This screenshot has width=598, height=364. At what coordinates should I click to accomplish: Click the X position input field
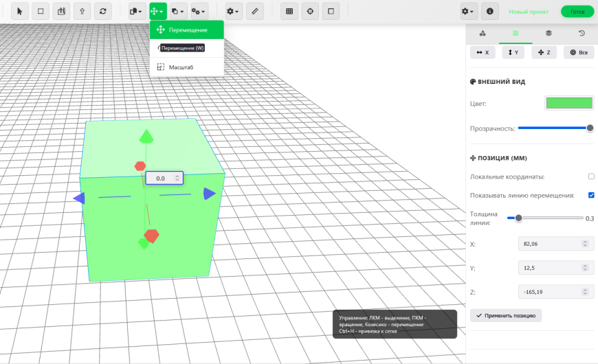pyautogui.click(x=556, y=244)
